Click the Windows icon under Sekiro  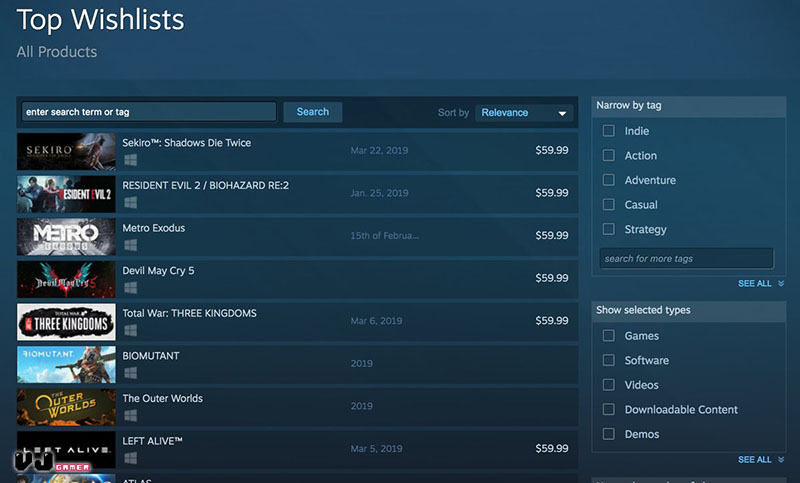pyautogui.click(x=131, y=160)
